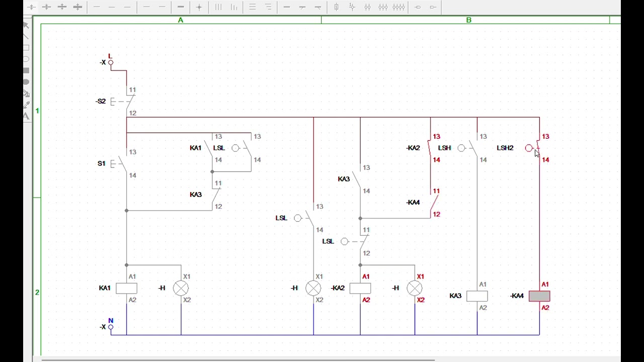Screen dimensions: 644x362
Task: Select the -KA2 relay coil symbol
Action: (x=360, y=288)
